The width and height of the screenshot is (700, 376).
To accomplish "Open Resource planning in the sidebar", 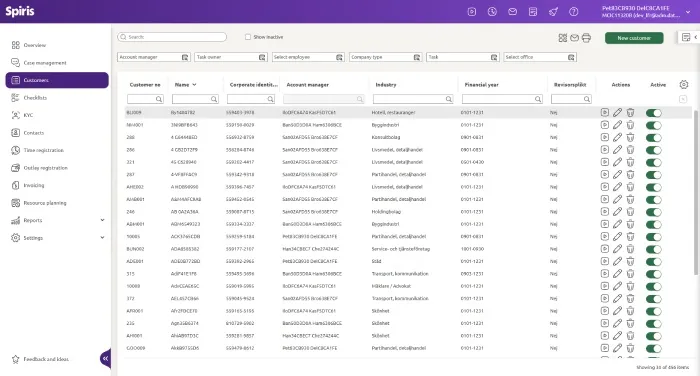I will [x=45, y=203].
